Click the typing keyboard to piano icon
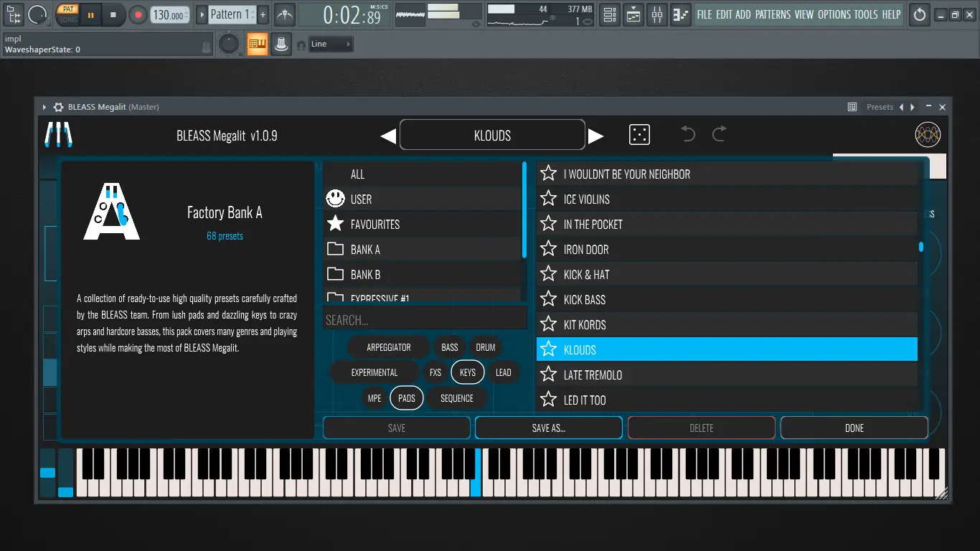Screen dimensions: 980x551 click(x=257, y=44)
